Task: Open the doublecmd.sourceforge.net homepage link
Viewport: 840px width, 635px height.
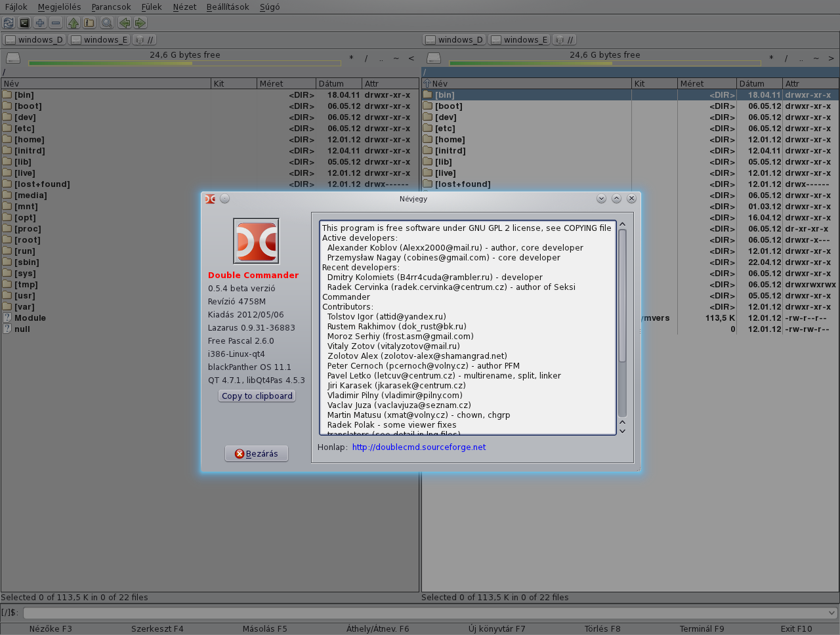Action: coord(419,447)
